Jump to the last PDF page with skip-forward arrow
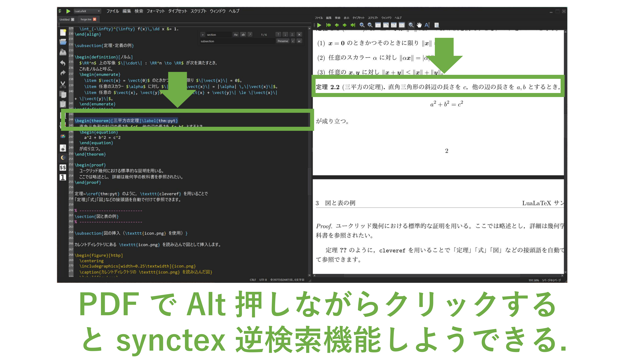Viewport: 644px width, 362px height. (353, 25)
